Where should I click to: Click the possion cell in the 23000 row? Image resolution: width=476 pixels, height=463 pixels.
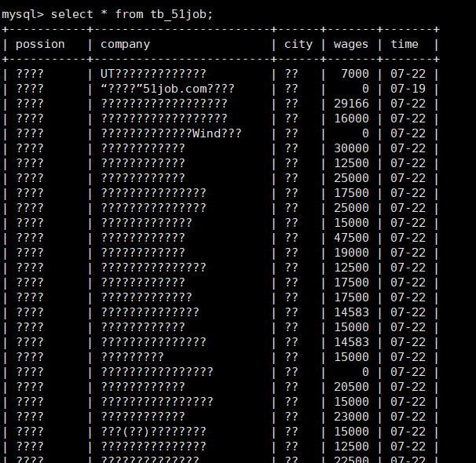pos(30,417)
